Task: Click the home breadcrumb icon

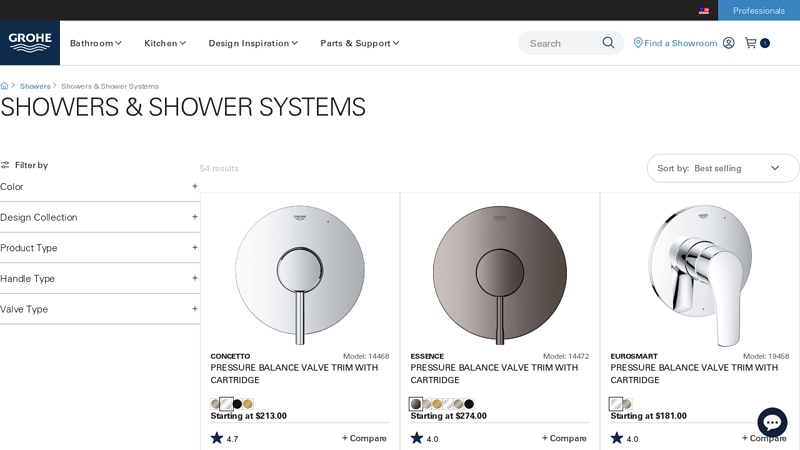Action: coord(5,86)
